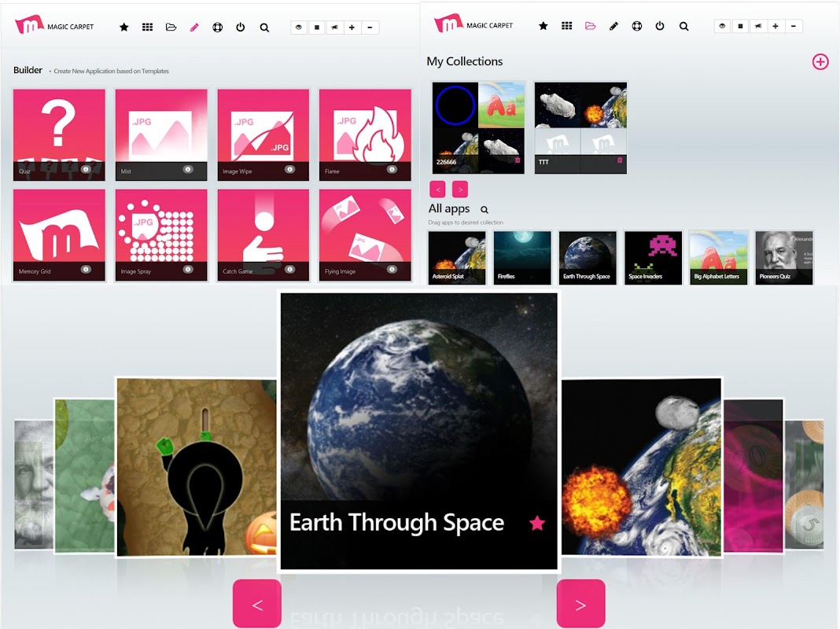This screenshot has width=840, height=629.
Task: Search All apps with magnifier icon
Action: click(484, 210)
